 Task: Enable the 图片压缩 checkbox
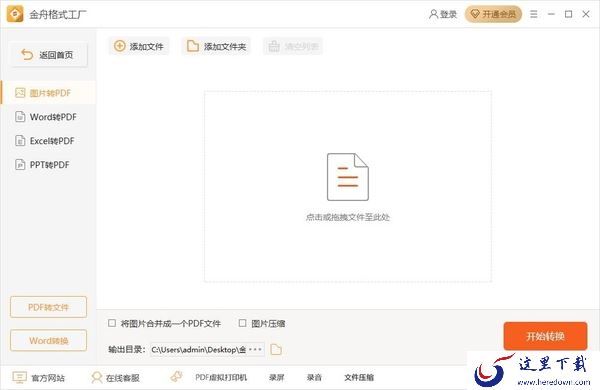242,323
